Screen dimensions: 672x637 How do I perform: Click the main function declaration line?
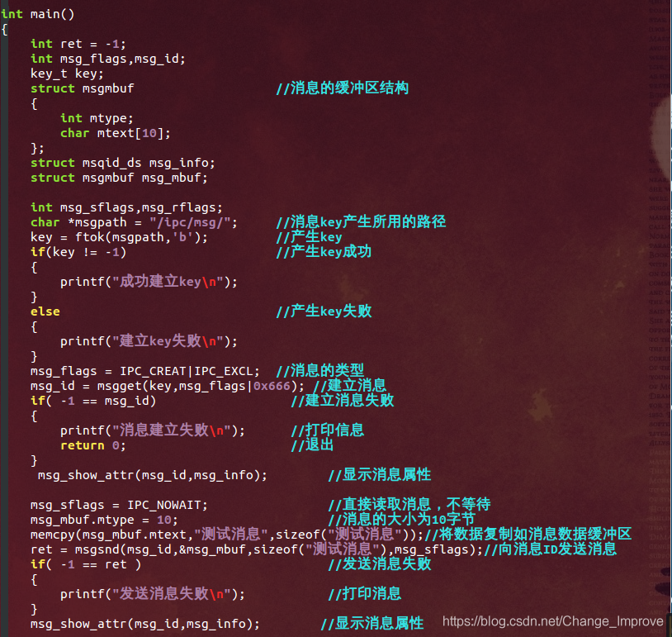pyautogui.click(x=38, y=14)
